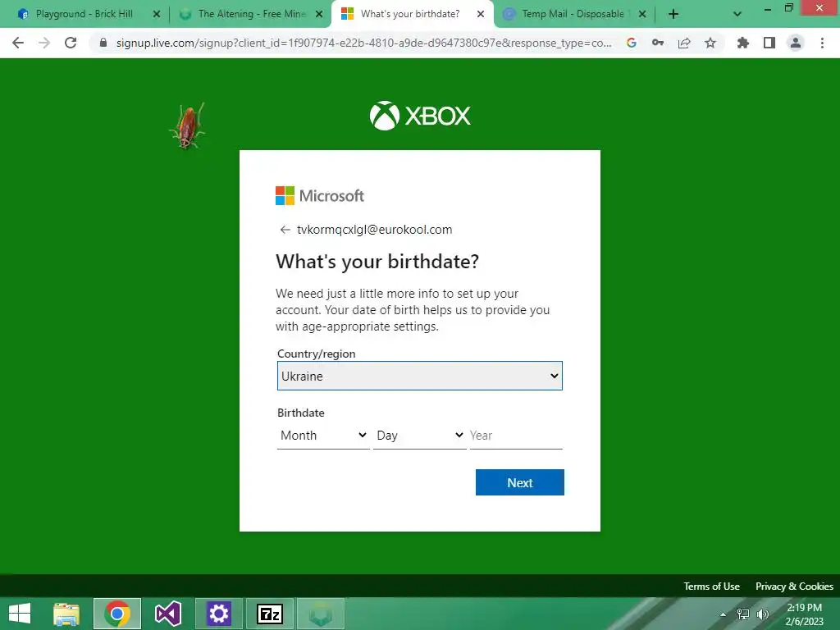Click the "Birthdate" field label
Image resolution: width=840 pixels, height=630 pixels.
(300, 413)
